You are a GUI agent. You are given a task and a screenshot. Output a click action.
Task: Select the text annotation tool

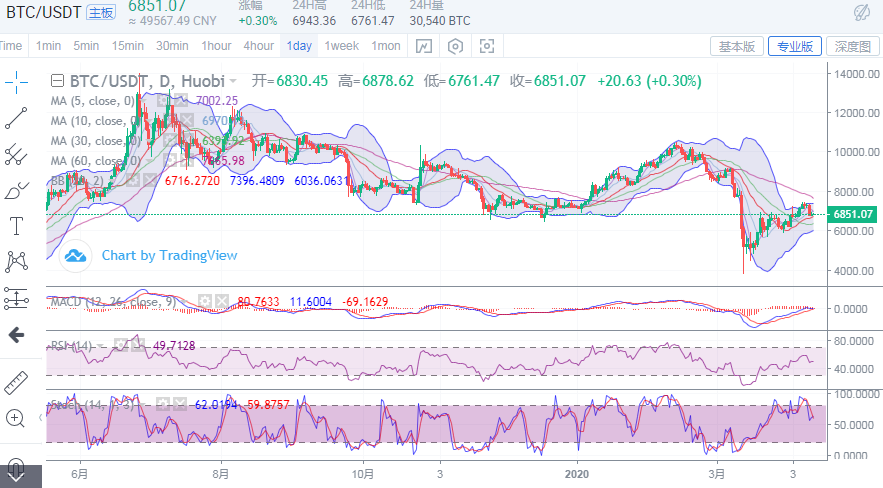click(x=16, y=226)
